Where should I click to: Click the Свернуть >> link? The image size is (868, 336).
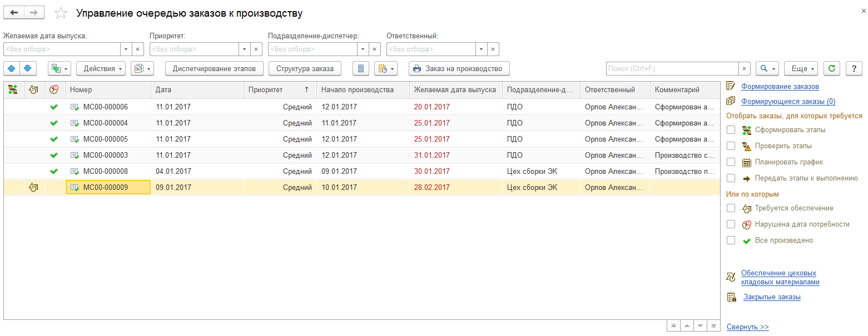pos(748,327)
